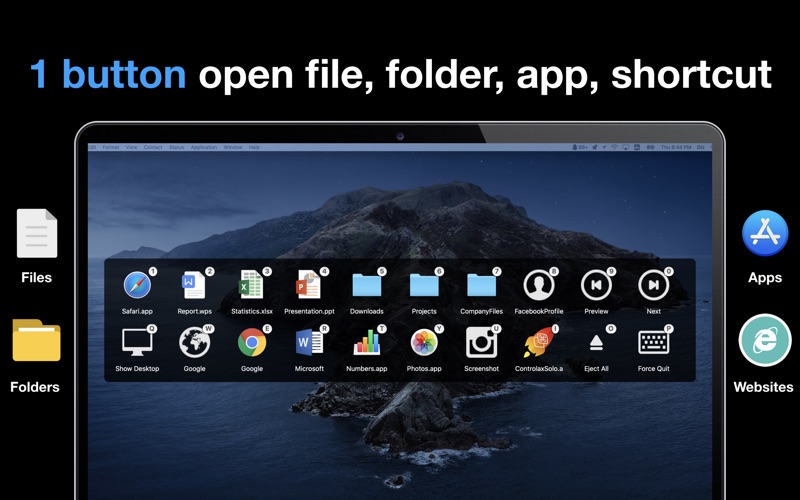Screen dimensions: 800x500
Task: Open Safari.app in the launcher
Action: [x=137, y=285]
